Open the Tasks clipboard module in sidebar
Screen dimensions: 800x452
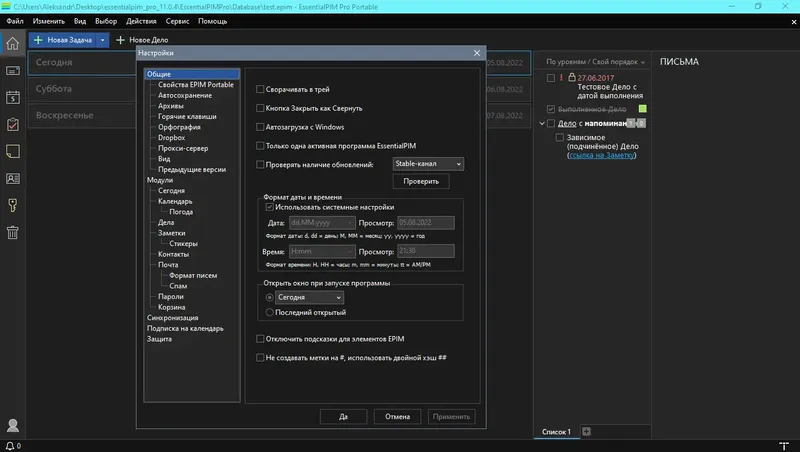pyautogui.click(x=13, y=124)
